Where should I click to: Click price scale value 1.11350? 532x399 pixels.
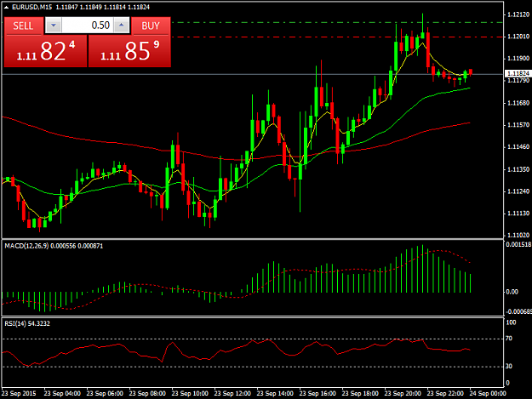(x=518, y=169)
